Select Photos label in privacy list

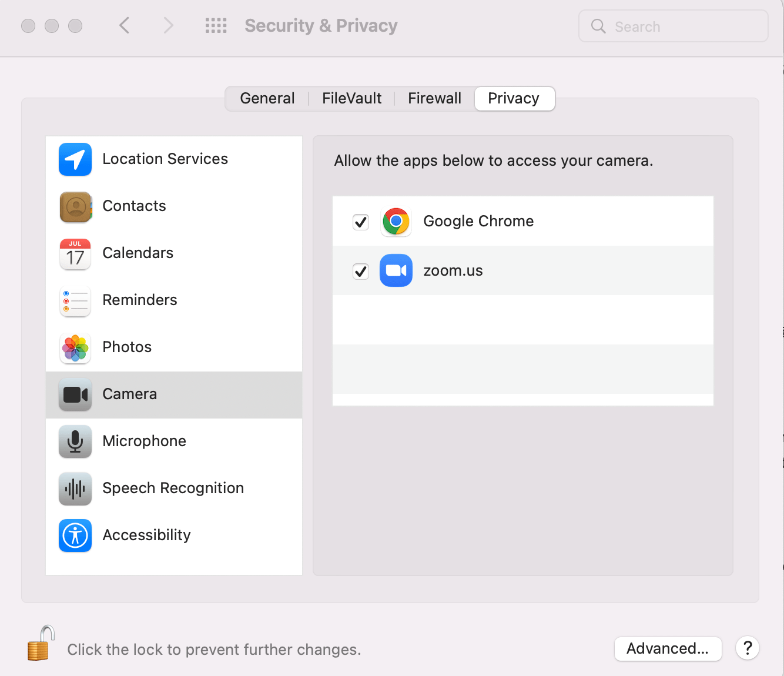click(x=127, y=347)
